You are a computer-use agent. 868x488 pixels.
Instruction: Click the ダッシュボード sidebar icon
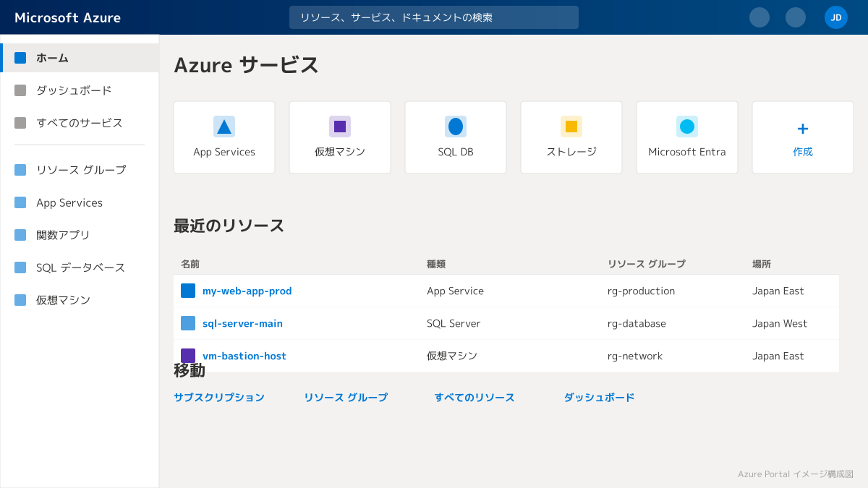(20, 90)
